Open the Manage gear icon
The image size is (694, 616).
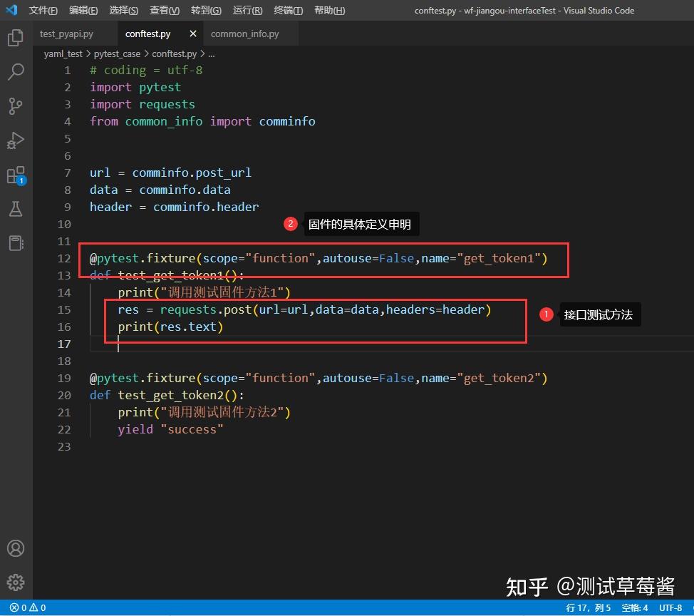[16, 582]
